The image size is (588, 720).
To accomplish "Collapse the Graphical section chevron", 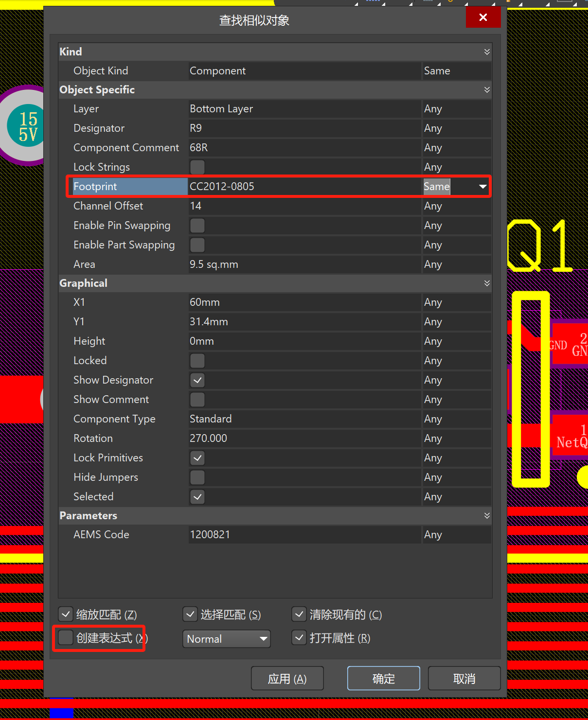I will point(486,283).
